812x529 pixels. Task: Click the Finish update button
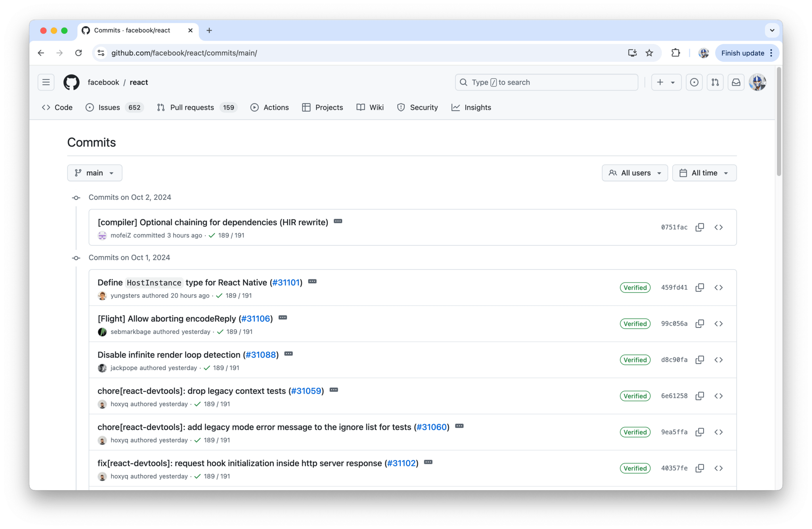click(x=742, y=53)
